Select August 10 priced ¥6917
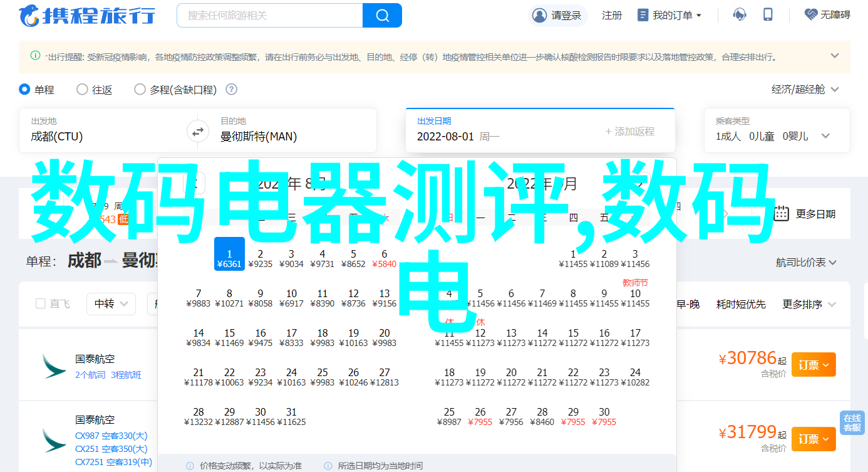 291,298
